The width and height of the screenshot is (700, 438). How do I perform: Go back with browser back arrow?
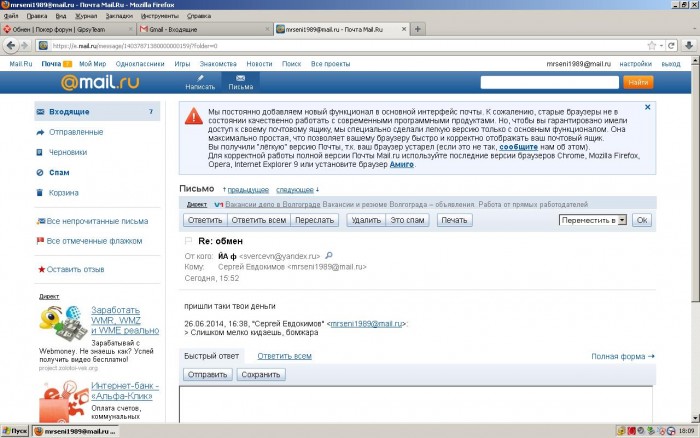pos(11,46)
